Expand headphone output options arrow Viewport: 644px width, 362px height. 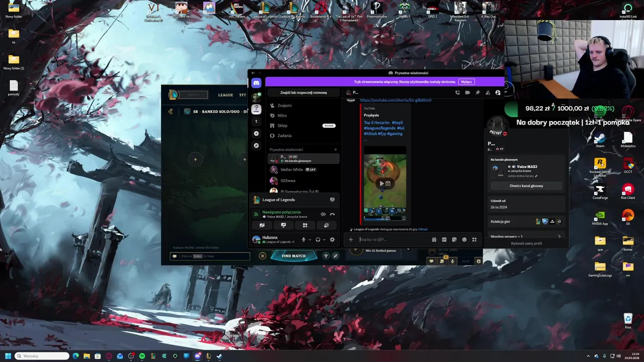click(324, 240)
